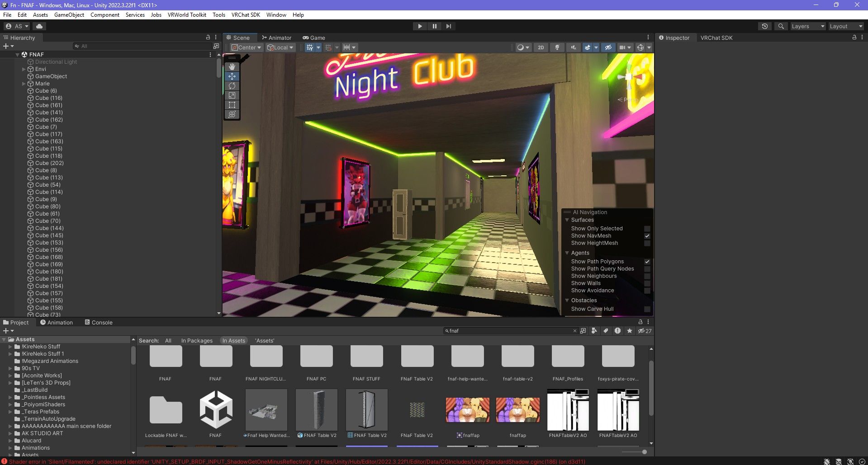Uncheck Show NavMesh checkbox

point(647,236)
